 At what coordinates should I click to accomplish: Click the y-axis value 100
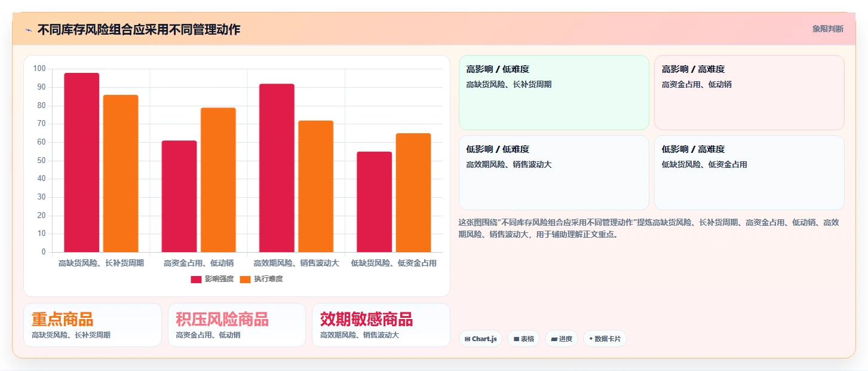point(39,69)
